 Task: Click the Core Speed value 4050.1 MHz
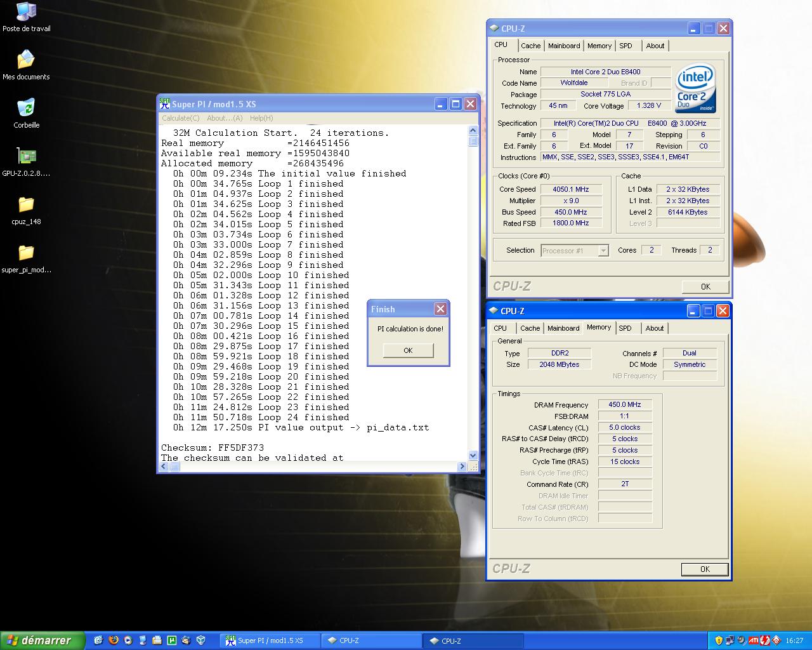point(570,189)
